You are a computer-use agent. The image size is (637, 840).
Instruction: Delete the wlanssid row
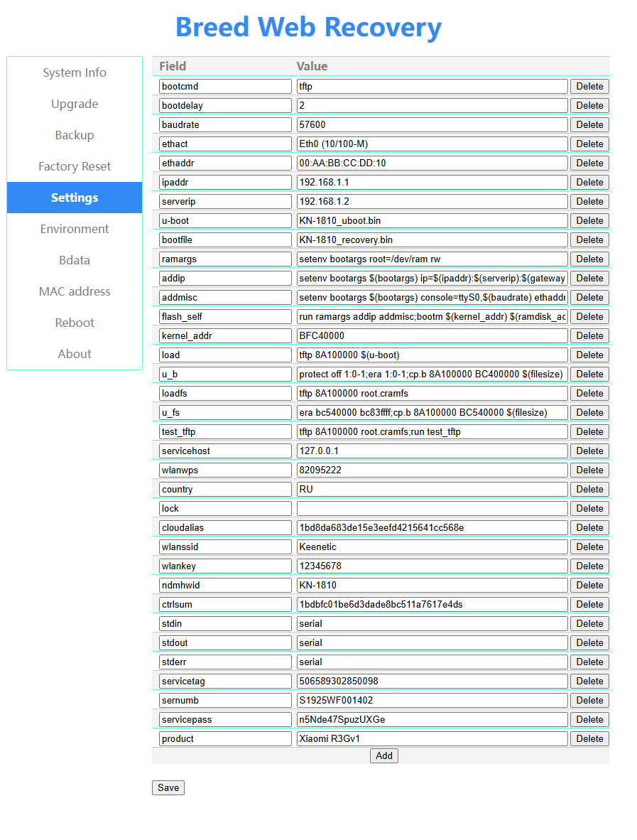pyautogui.click(x=589, y=547)
